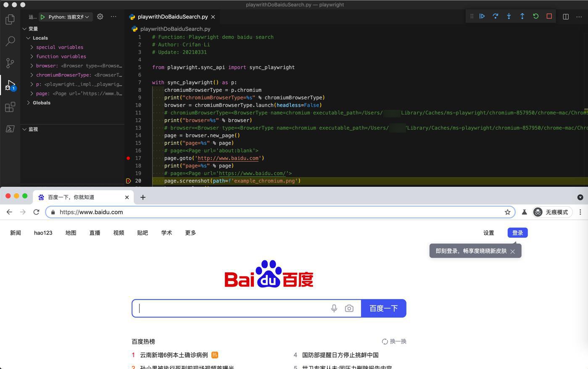
Task: Open Run and Debug view icon
Action: [10, 85]
